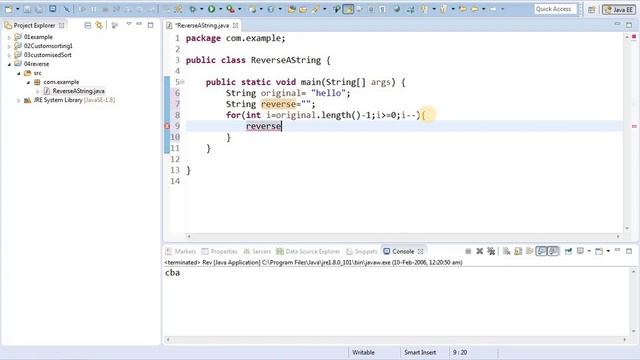
Task: Open the Properties tab
Action: [220, 251]
